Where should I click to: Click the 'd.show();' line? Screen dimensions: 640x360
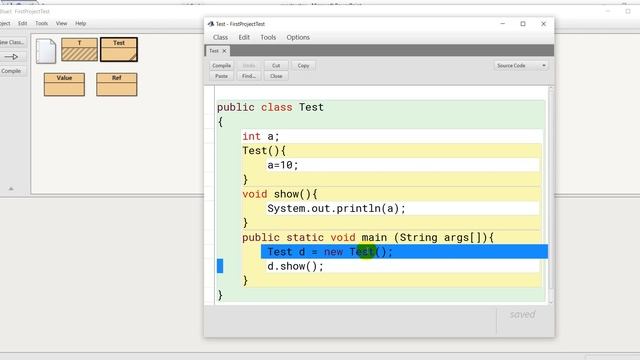pos(295,267)
